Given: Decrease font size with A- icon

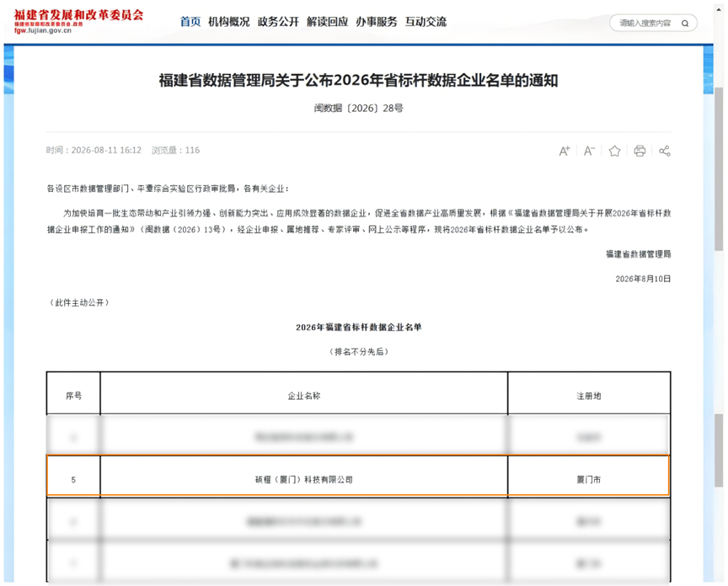Looking at the screenshot, I should coord(589,151).
